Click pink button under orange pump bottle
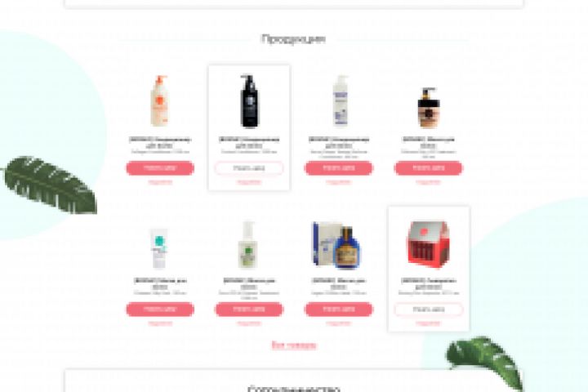 pos(160,168)
